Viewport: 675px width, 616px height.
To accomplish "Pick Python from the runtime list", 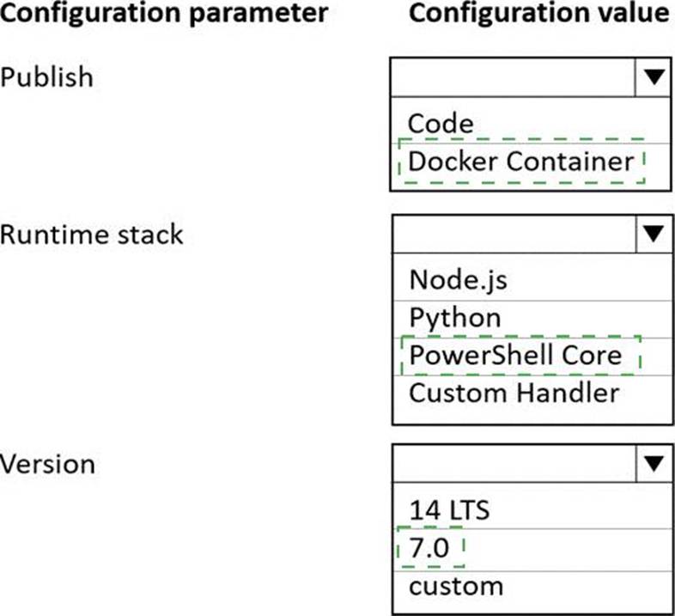I will point(455,317).
